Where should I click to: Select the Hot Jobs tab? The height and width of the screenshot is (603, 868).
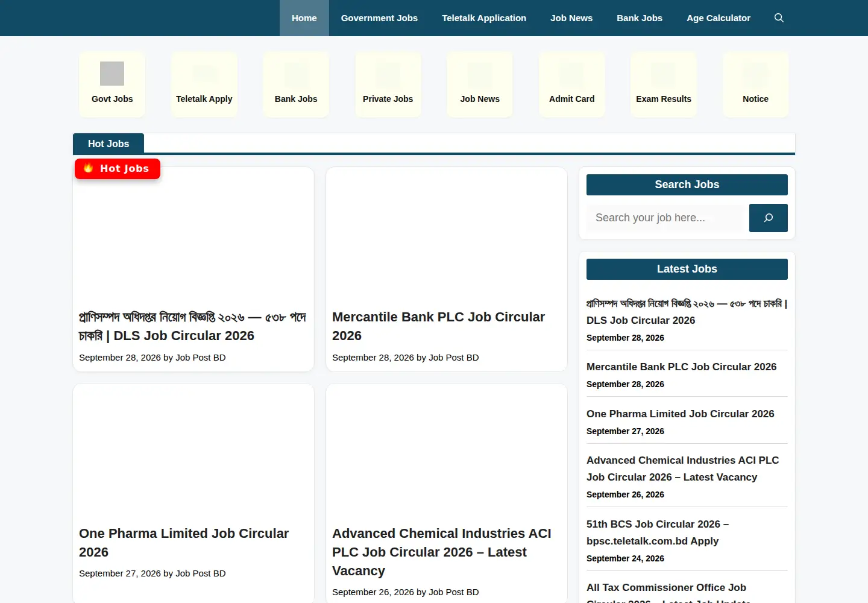coord(108,144)
